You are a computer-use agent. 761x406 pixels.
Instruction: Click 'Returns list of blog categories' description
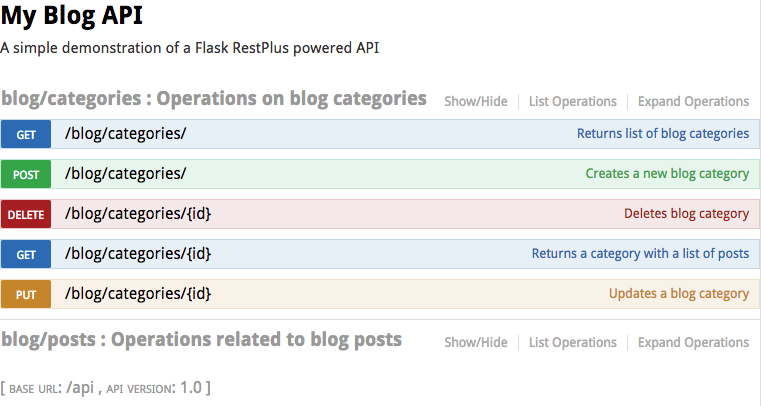662,134
